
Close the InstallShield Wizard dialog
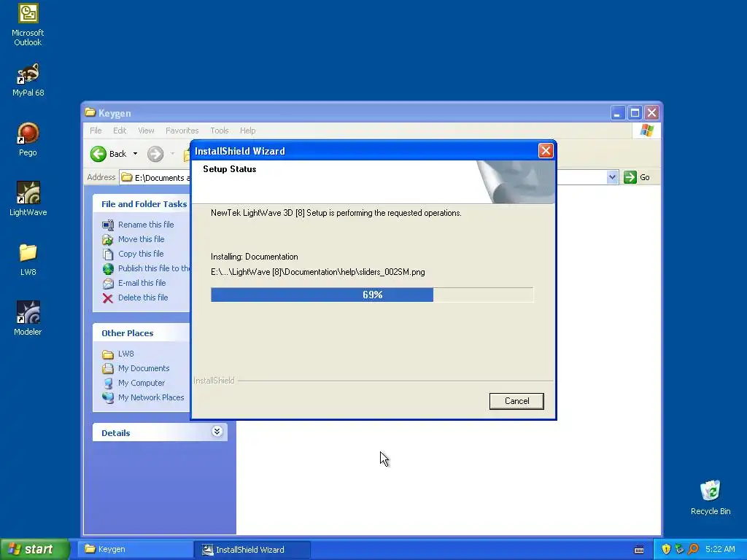546,151
